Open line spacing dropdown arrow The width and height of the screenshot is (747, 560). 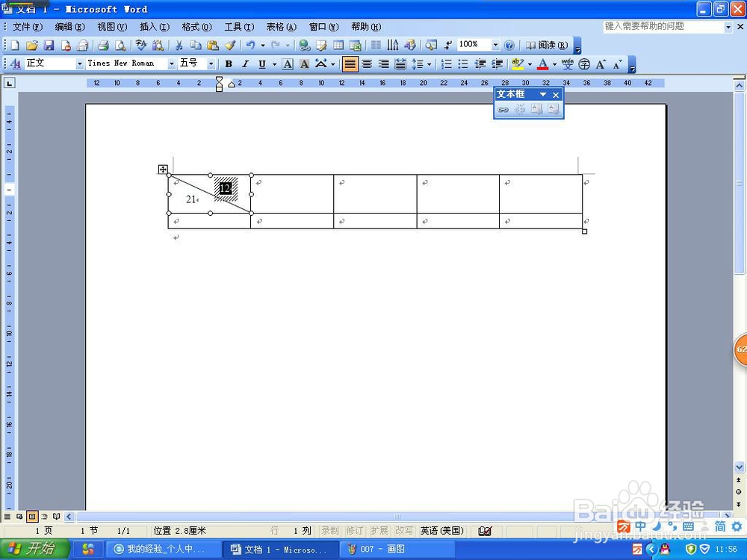coord(430,63)
